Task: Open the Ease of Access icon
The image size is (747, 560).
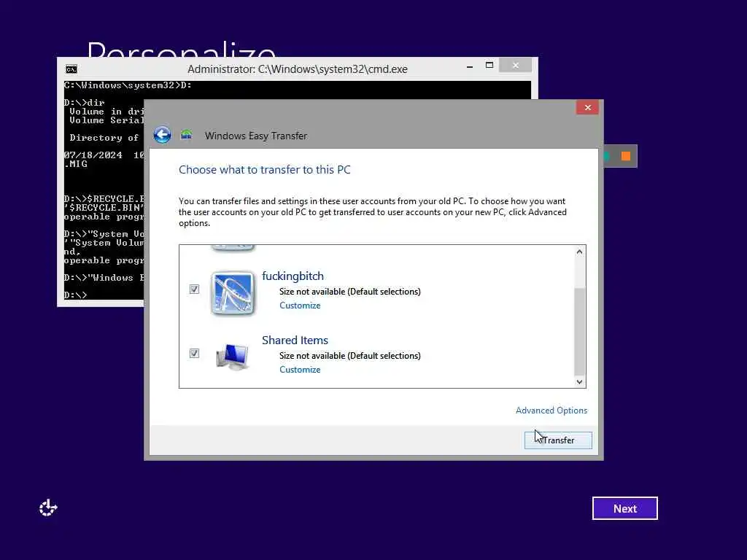Action: (48, 508)
